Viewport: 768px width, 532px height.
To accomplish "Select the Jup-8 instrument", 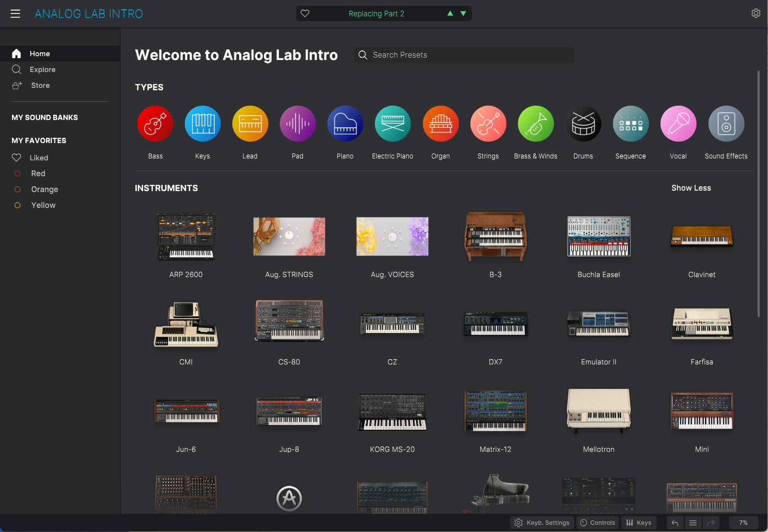I will pos(289,411).
